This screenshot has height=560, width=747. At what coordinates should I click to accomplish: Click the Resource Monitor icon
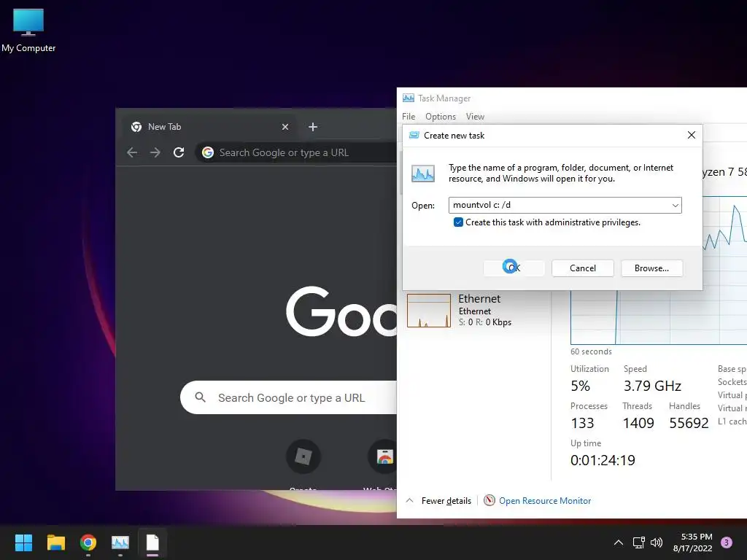[x=489, y=500]
